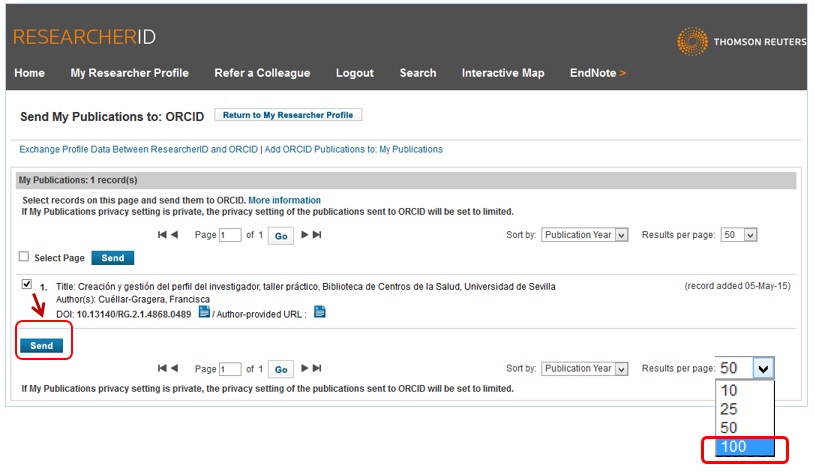The image size is (815, 472).
Task: Select 100 results per page option
Action: click(745, 447)
